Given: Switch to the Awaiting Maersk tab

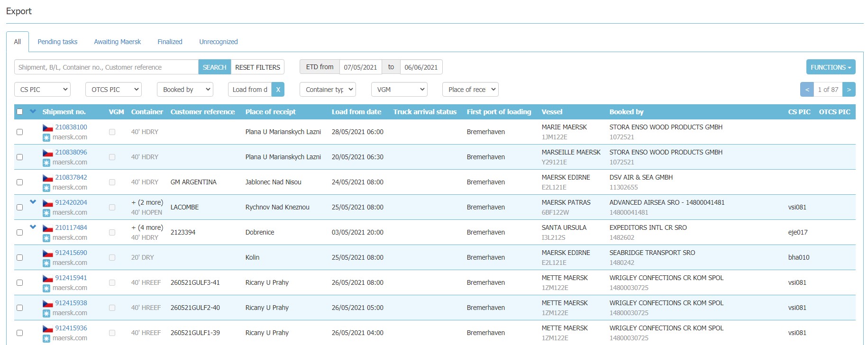Looking at the screenshot, I should 118,42.
